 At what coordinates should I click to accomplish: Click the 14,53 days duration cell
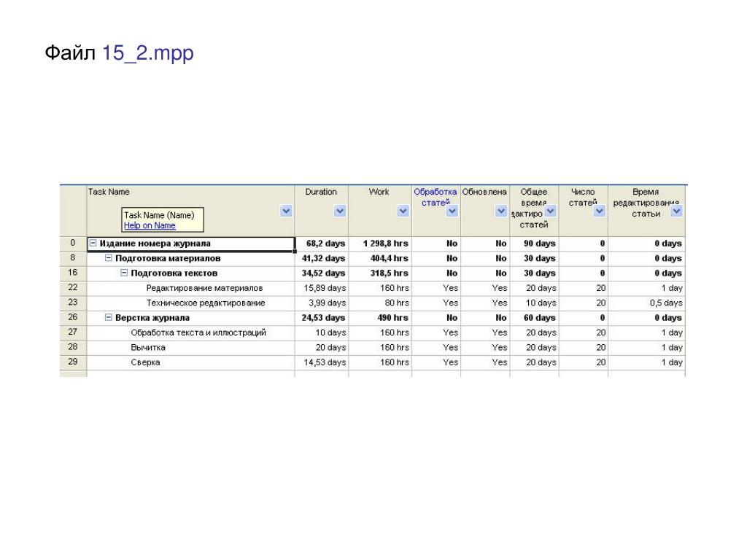[x=322, y=362]
